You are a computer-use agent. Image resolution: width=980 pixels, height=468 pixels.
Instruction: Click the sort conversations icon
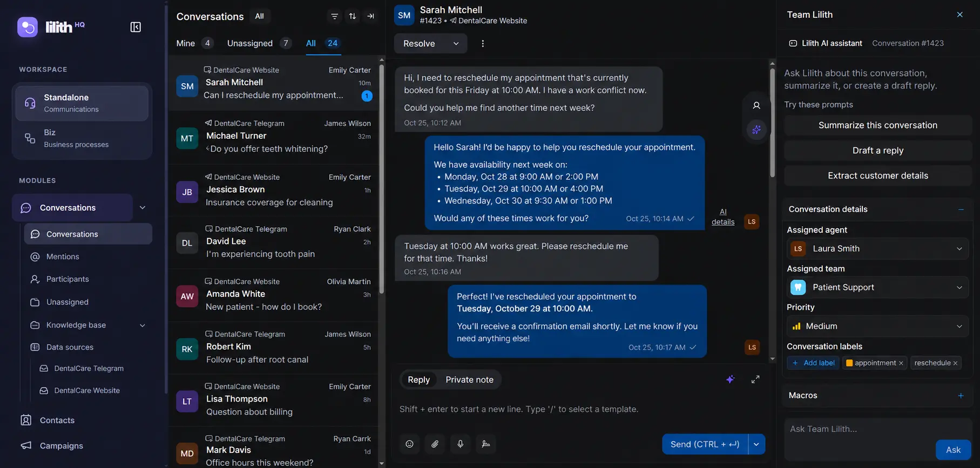353,16
